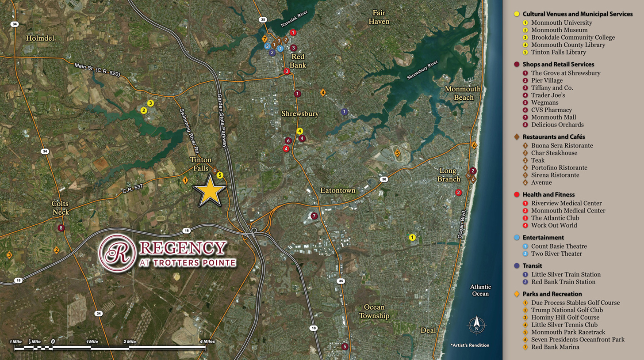644x360 pixels.
Task: Click the Cultural Venues and Municipal Services heading
Action: [577, 14]
